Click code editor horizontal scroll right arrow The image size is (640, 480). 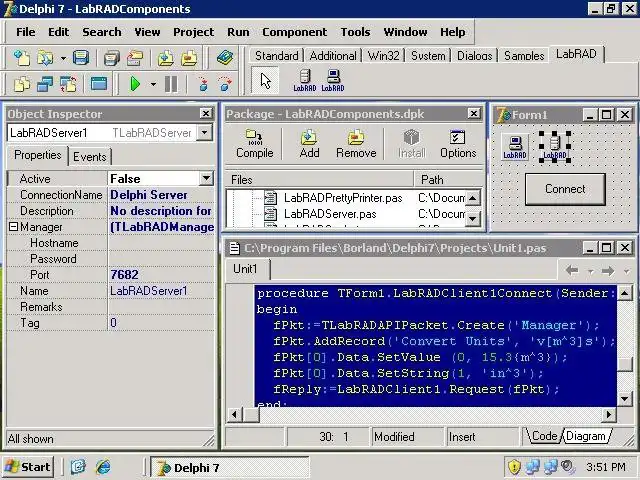[609, 415]
